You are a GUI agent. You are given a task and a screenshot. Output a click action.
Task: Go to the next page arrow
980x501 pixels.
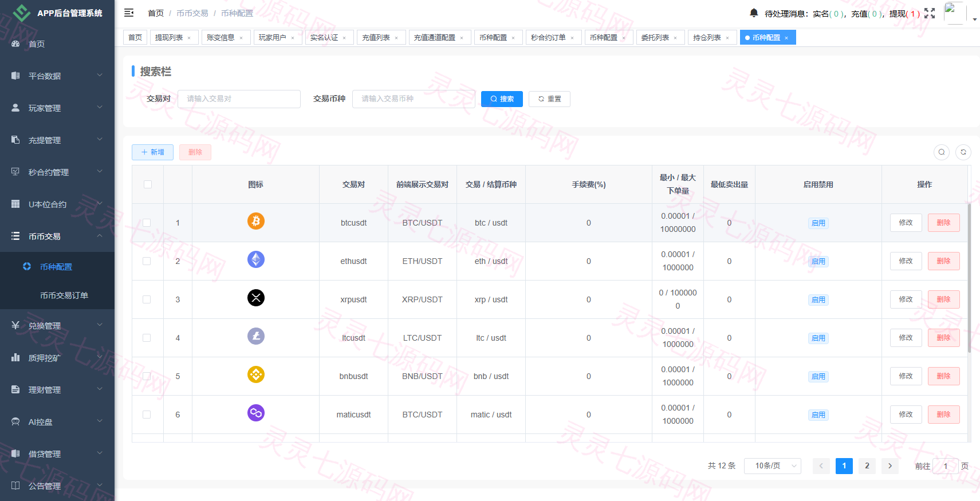(890, 466)
